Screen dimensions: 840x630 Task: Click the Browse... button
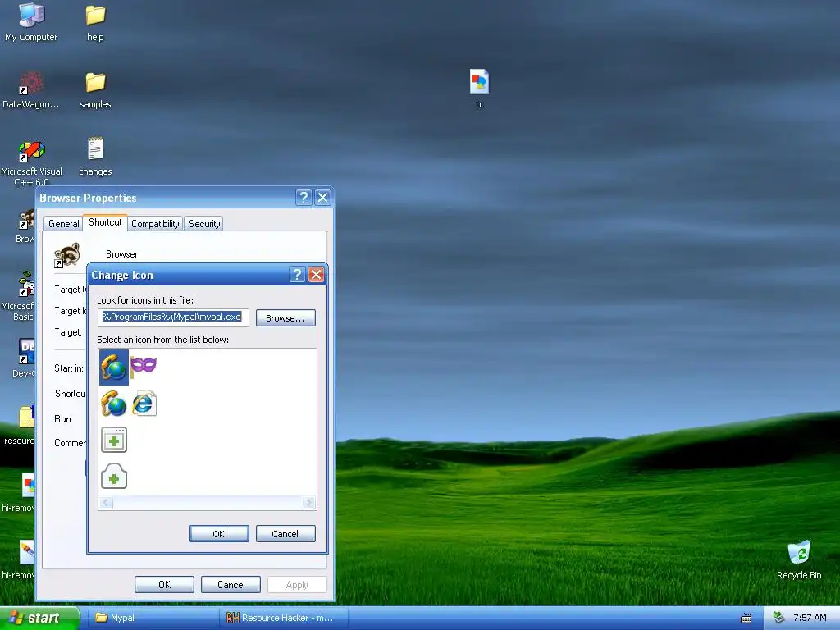point(285,318)
